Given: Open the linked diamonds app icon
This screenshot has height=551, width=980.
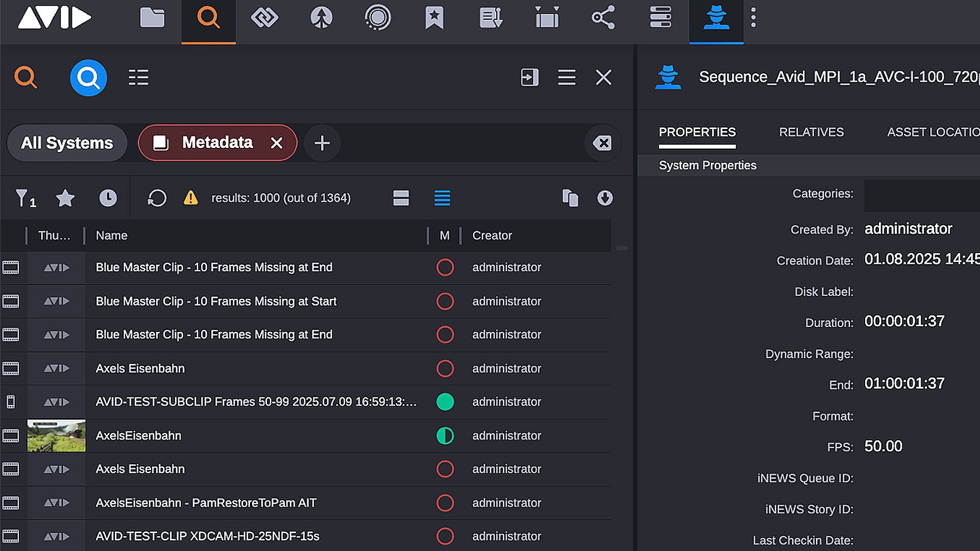Looking at the screenshot, I should pos(264,18).
